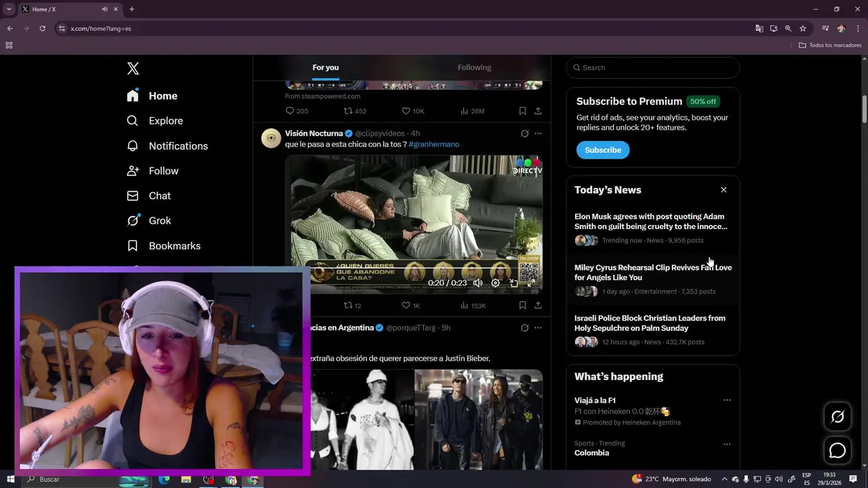This screenshot has width=868, height=488.
Task: Open Notifications in the sidebar
Action: [167, 146]
